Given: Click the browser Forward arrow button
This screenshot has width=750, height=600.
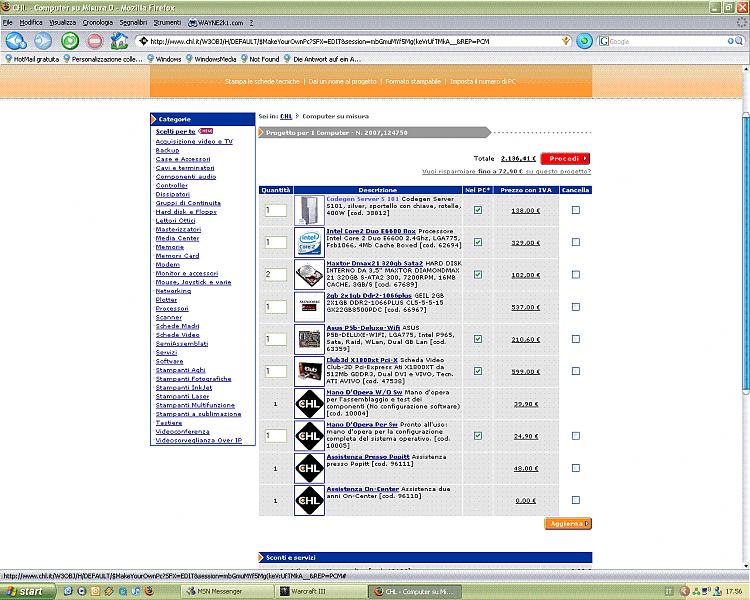Looking at the screenshot, I should point(43,41).
